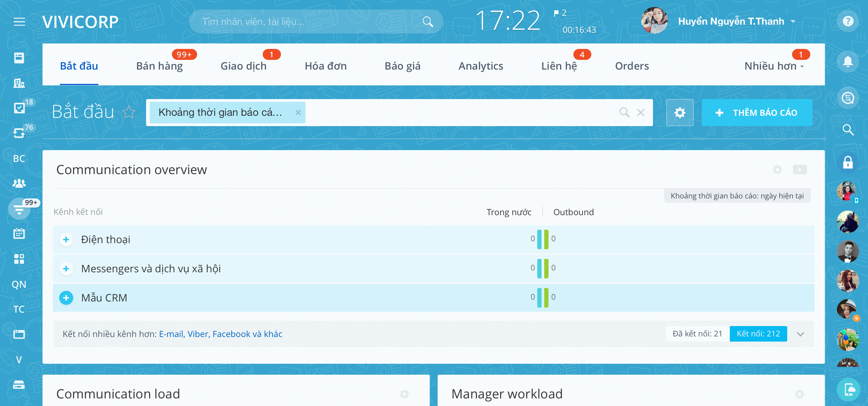Click the Kết nối: 212 button

click(758, 334)
